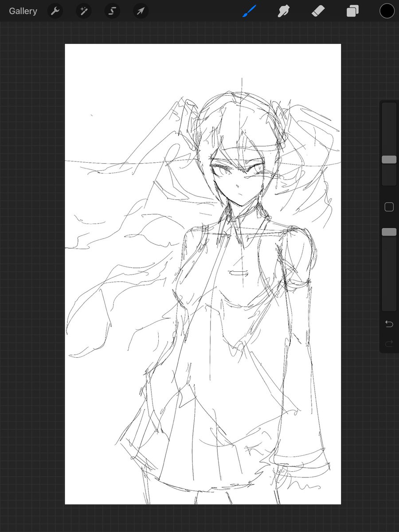Open the Adjustments magic wand menu
This screenshot has width=399, height=532.
tap(83, 11)
